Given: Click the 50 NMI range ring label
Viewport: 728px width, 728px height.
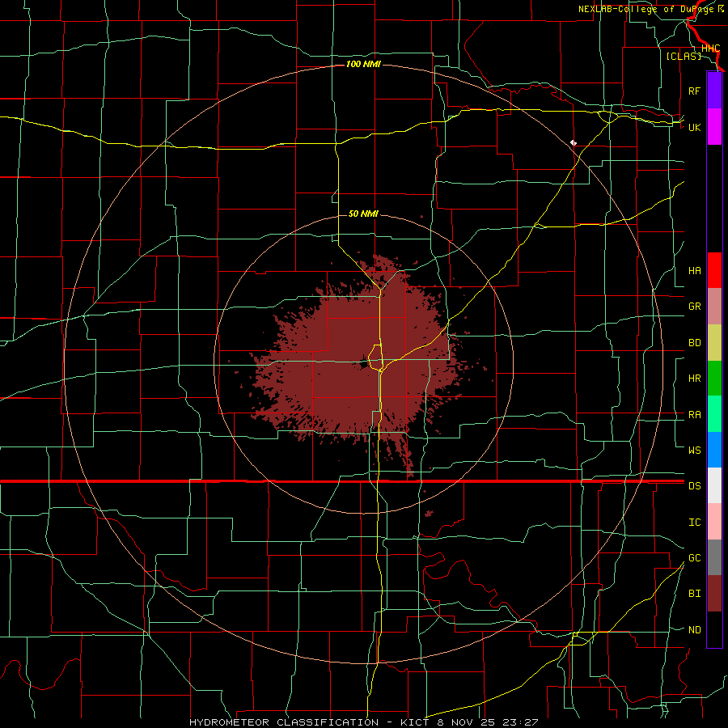Looking at the screenshot, I should tap(363, 214).
